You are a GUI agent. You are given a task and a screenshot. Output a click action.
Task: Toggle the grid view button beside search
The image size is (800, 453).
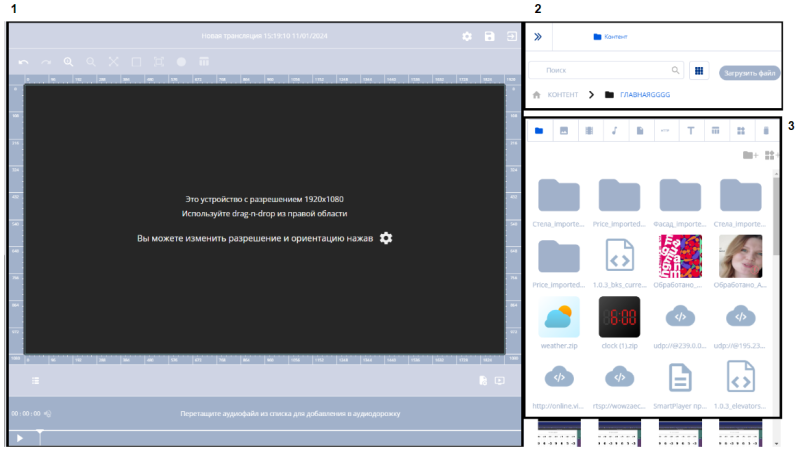(699, 71)
